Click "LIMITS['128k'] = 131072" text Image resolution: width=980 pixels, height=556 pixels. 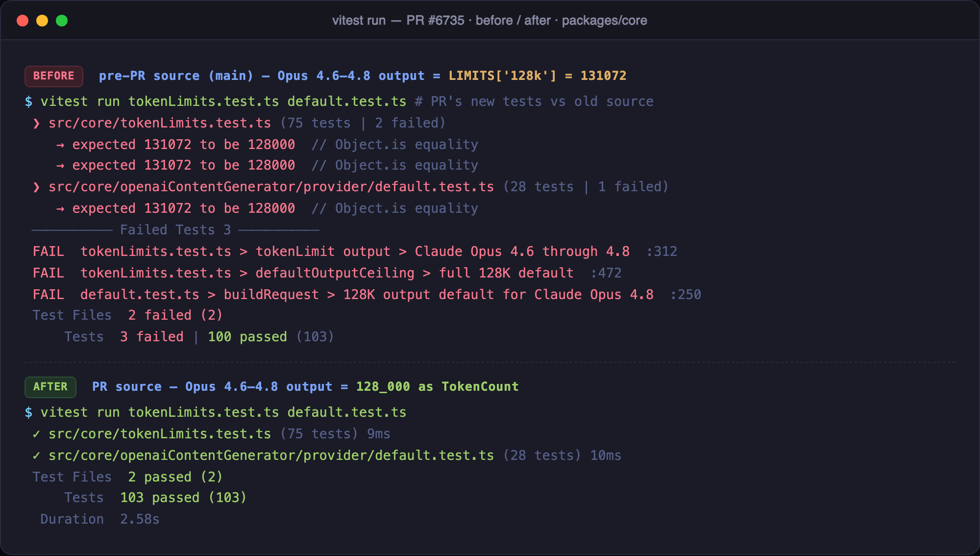click(x=538, y=76)
